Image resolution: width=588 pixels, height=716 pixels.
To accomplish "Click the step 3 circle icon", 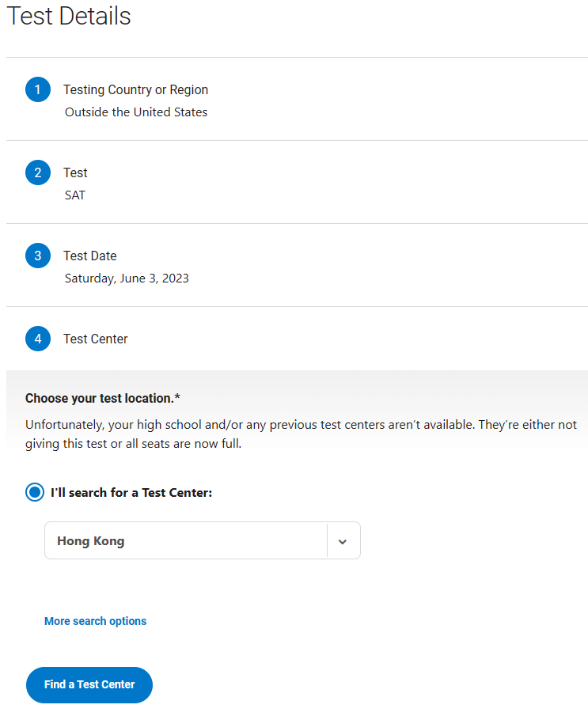I will click(x=38, y=256).
